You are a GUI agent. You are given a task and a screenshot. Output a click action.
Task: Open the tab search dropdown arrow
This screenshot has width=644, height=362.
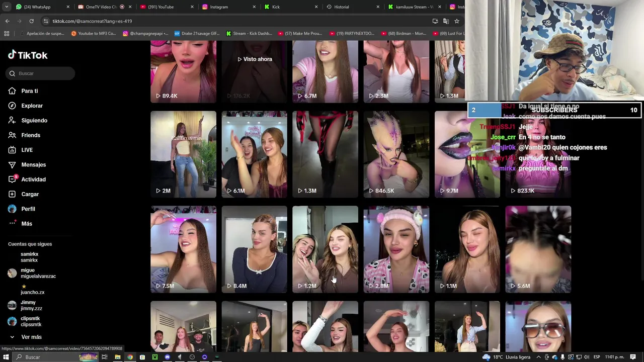[7, 7]
